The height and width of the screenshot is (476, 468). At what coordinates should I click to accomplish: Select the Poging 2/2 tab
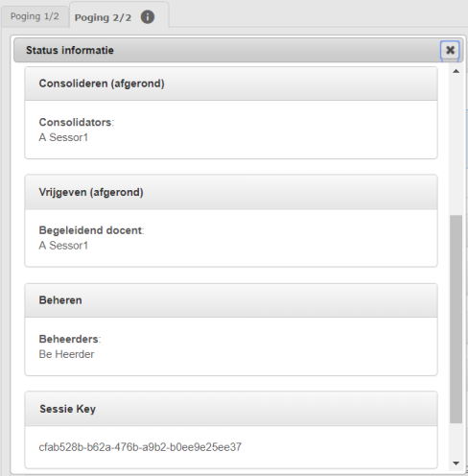(103, 17)
